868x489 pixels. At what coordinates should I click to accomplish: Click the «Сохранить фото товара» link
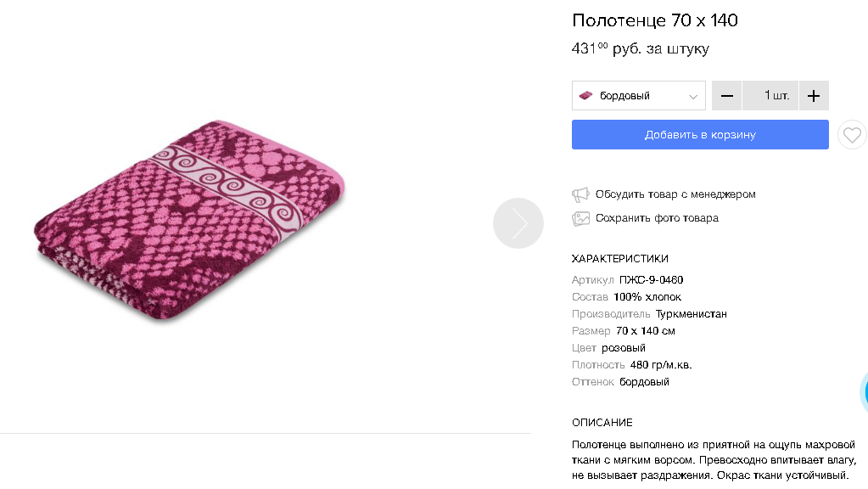point(657,218)
